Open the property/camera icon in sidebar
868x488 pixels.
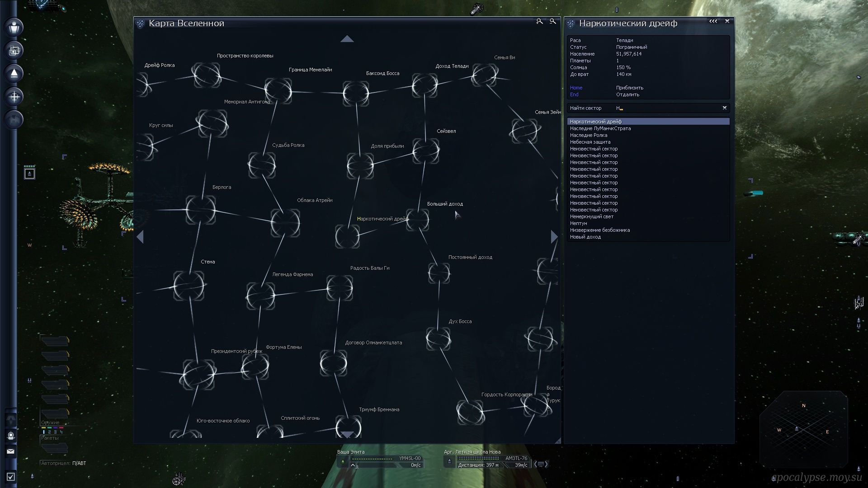pyautogui.click(x=14, y=50)
